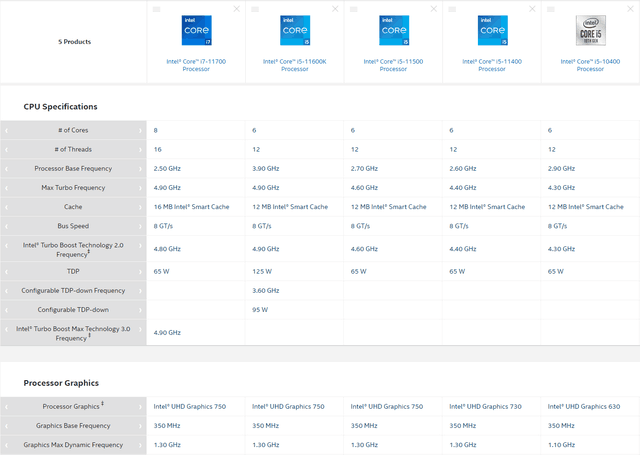This screenshot has width=640, height=455.
Task: Click the Core i5 badge image for i5-11500
Action: pos(394,30)
